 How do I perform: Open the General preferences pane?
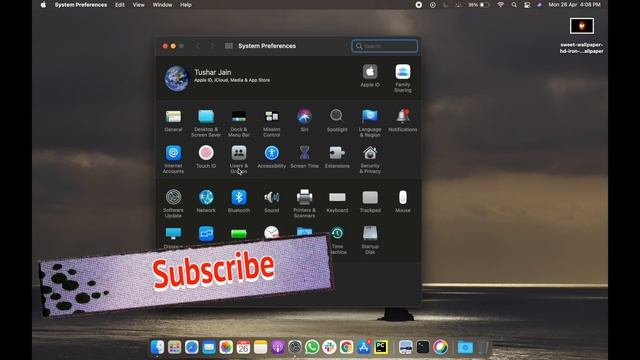tap(173, 117)
